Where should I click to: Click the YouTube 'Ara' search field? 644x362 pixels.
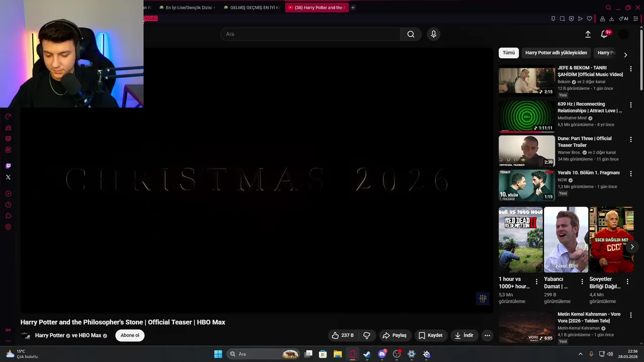coord(310,34)
